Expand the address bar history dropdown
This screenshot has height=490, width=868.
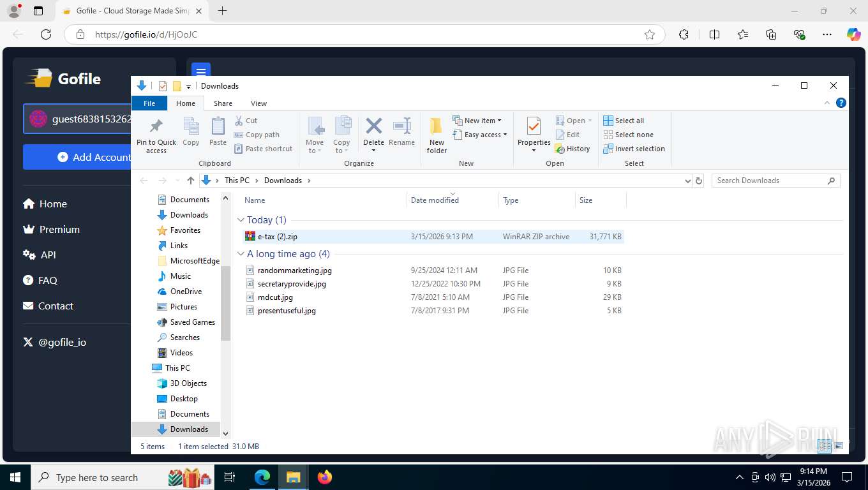687,181
